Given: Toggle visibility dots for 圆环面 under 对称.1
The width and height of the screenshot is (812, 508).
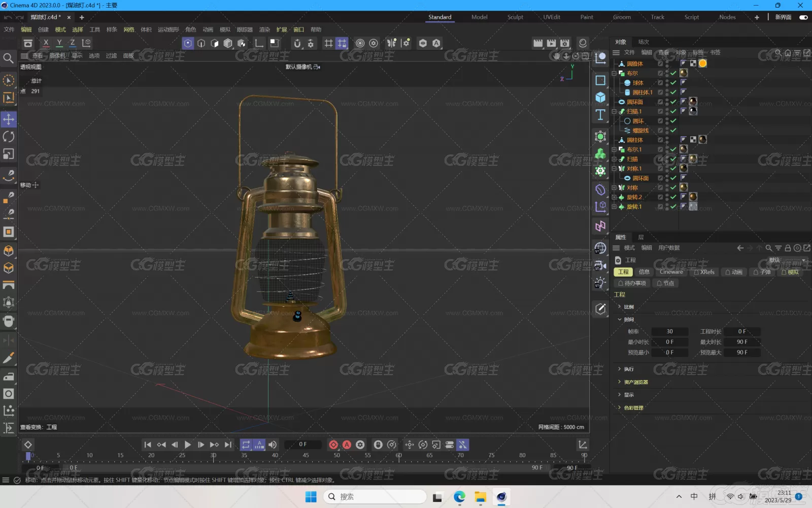Looking at the screenshot, I should [667, 178].
